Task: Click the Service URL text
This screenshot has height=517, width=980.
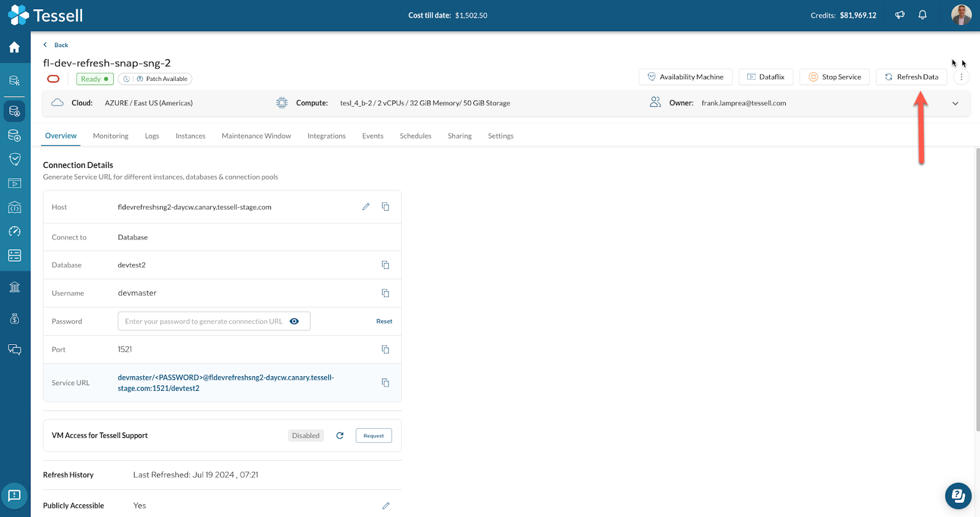Action: pyautogui.click(x=226, y=383)
